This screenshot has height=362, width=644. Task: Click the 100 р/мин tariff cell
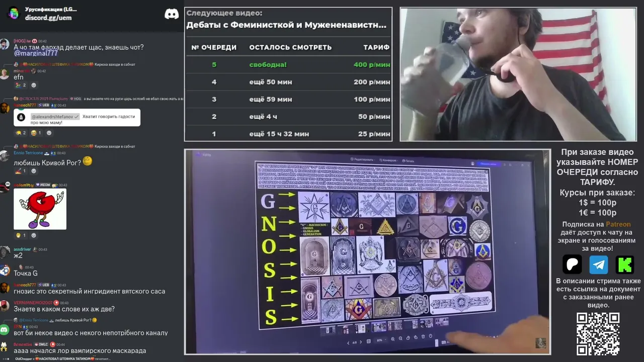[x=372, y=100]
